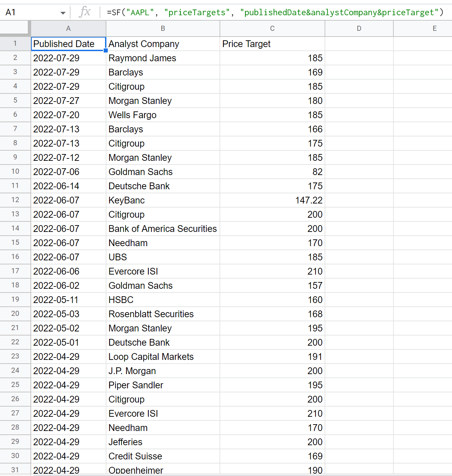Click the price target 157 cell
This screenshot has width=452, height=476.
pos(272,285)
